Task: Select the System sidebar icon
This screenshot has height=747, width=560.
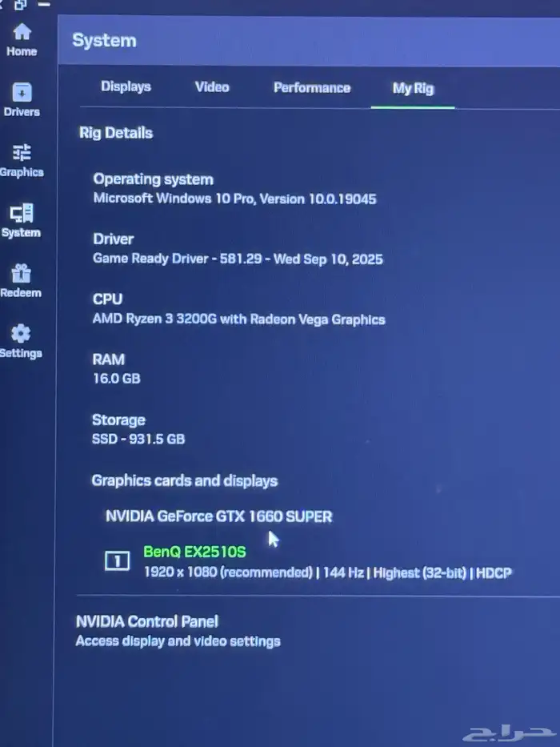Action: tap(22, 214)
